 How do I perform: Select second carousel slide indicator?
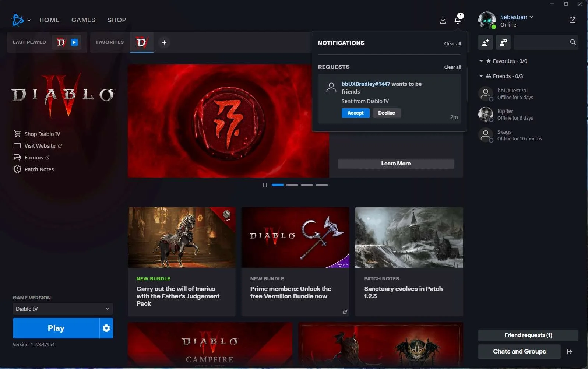[x=292, y=185]
